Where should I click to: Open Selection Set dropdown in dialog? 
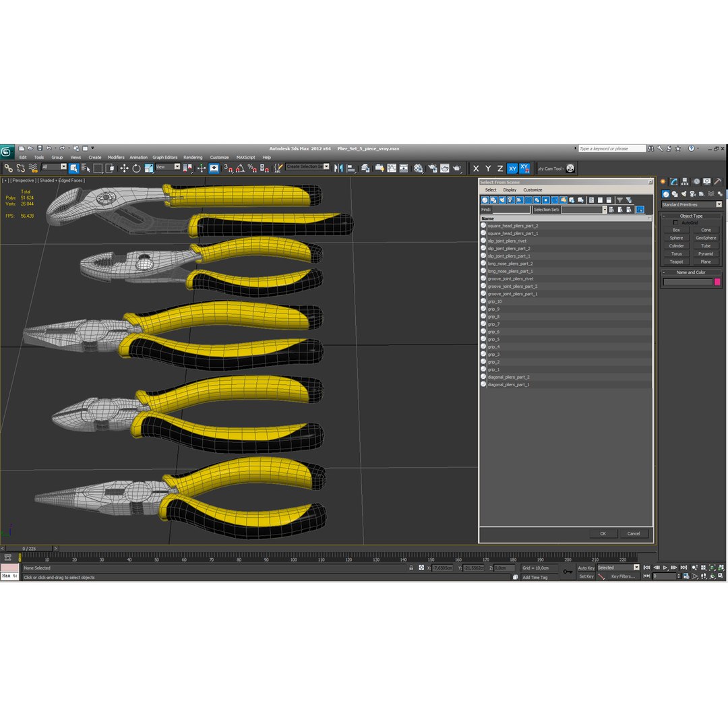click(605, 210)
